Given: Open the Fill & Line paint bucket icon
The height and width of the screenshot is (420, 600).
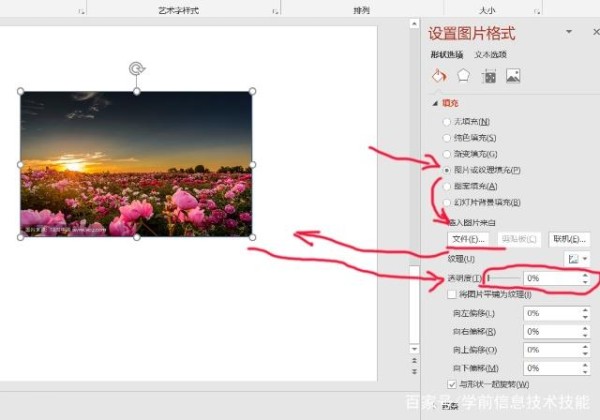Looking at the screenshot, I should [x=438, y=76].
